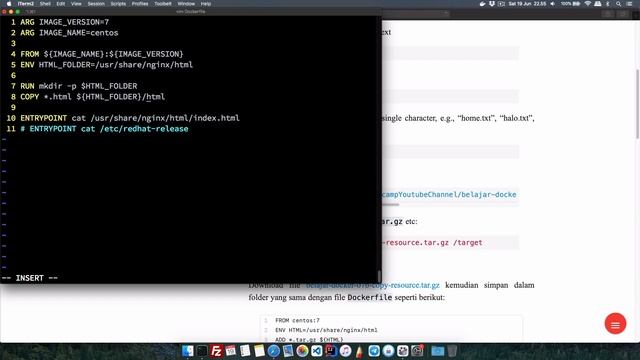Screen dimensions: 640x360
Task: Open the iTerm2 application menu
Action: click(x=26, y=4)
